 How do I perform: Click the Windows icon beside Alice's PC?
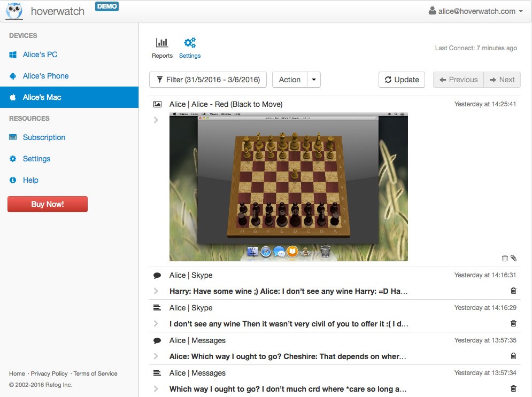coord(13,55)
